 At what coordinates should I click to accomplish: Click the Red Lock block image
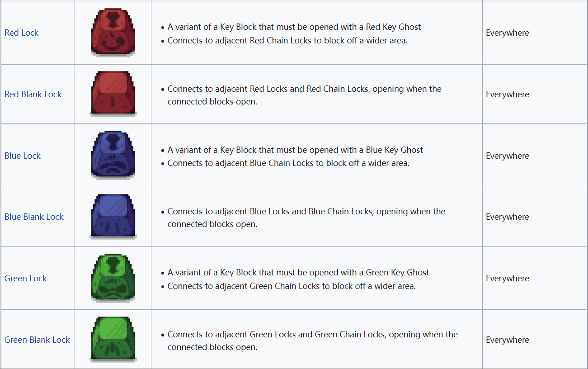click(113, 33)
